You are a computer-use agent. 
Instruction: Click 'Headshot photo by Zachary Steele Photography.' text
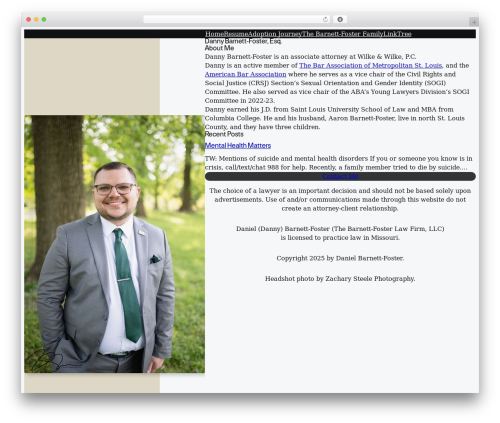pyautogui.click(x=340, y=279)
